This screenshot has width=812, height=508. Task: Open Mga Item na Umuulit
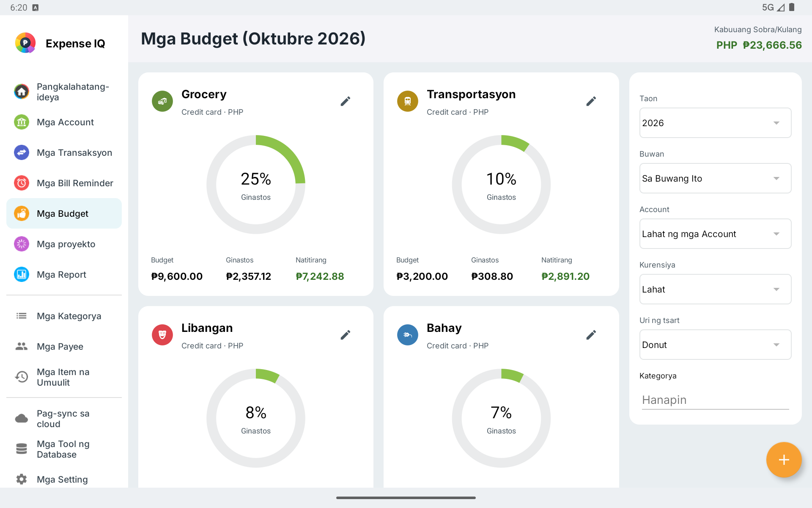pos(64,377)
